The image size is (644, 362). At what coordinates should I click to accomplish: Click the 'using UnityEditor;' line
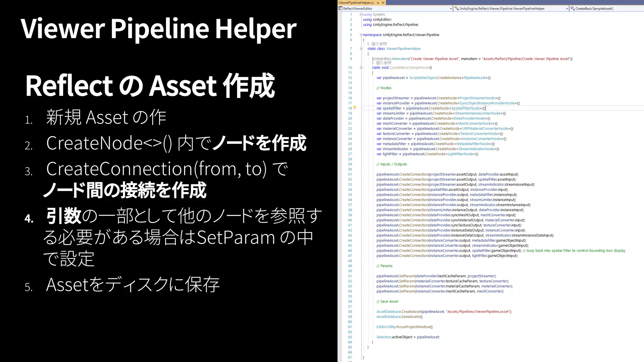click(377, 19)
